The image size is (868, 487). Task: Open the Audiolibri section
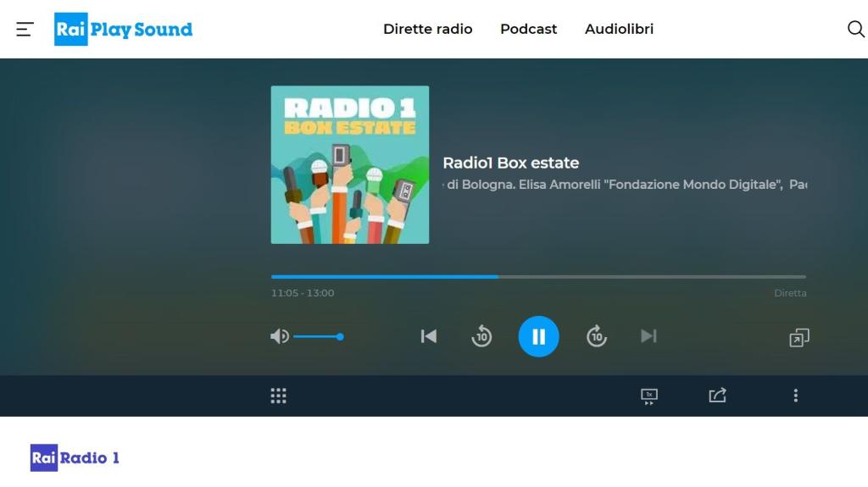tap(619, 29)
